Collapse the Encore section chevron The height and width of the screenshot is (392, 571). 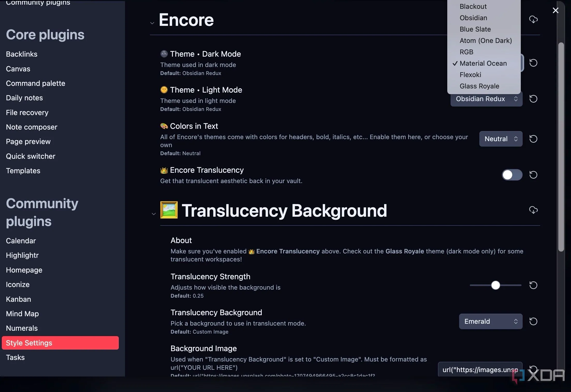(152, 23)
